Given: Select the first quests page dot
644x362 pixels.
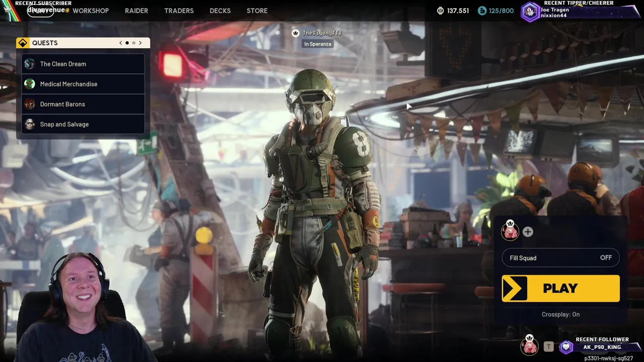Looking at the screenshot, I should coord(127,43).
